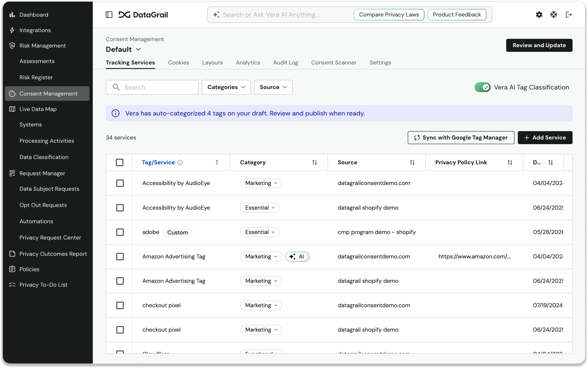Click Sync with Google Tag Manager
This screenshot has width=588, height=368.
461,138
